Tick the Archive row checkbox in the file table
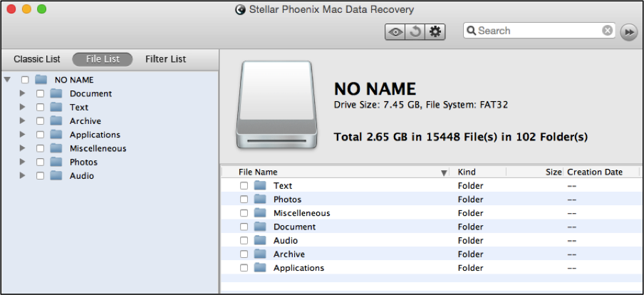The width and height of the screenshot is (644, 295). (244, 254)
